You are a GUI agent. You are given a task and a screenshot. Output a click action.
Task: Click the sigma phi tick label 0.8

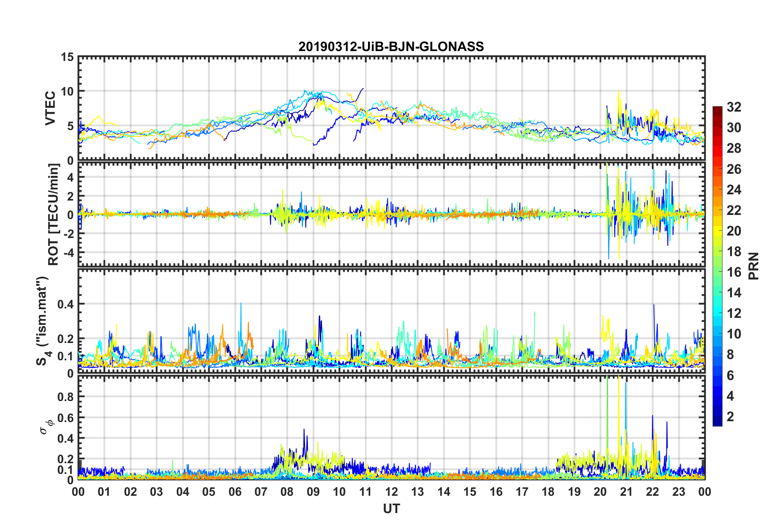click(x=66, y=397)
